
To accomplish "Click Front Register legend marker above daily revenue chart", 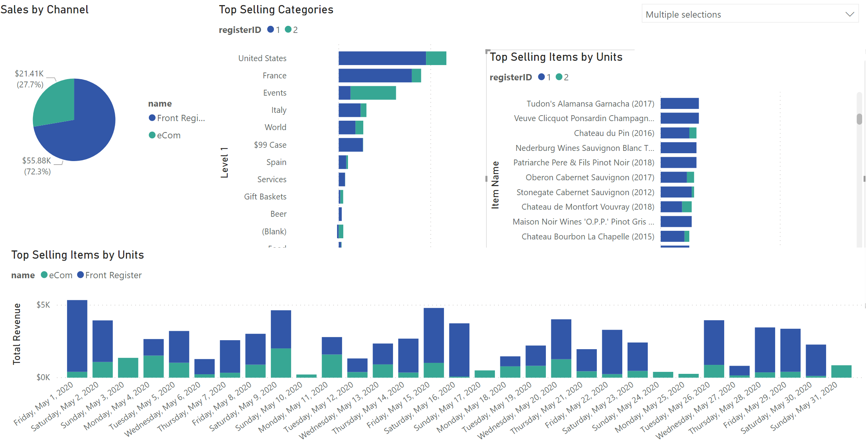I will point(81,275).
